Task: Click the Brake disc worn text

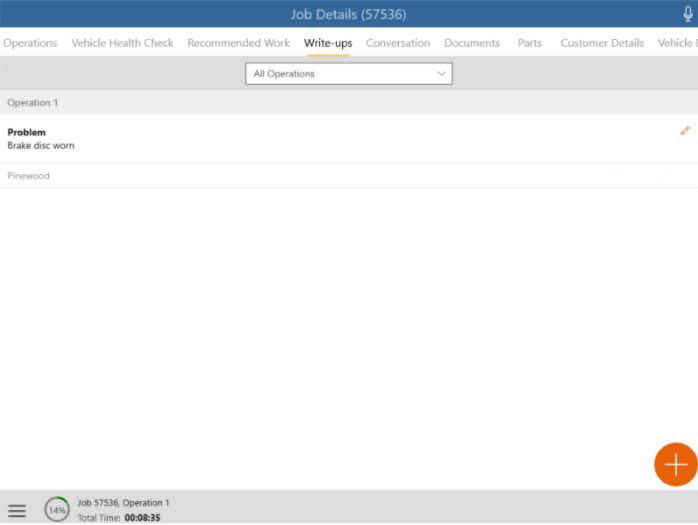Action: 41,146
